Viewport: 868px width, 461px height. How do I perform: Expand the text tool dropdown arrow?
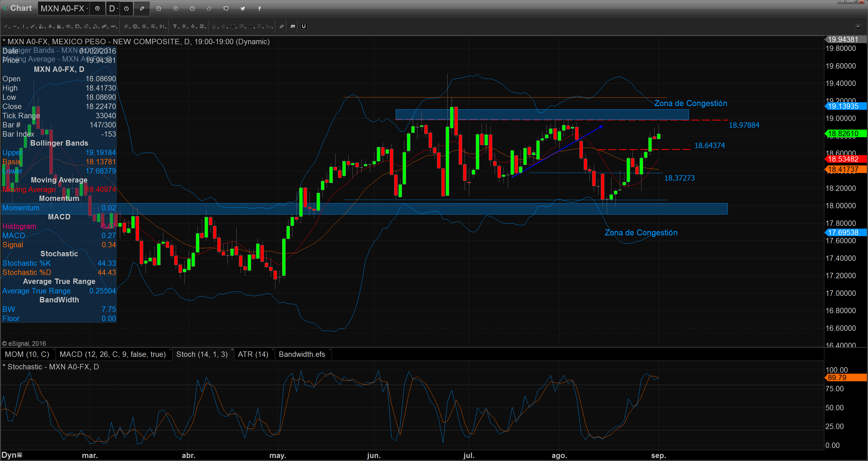[178, 28]
